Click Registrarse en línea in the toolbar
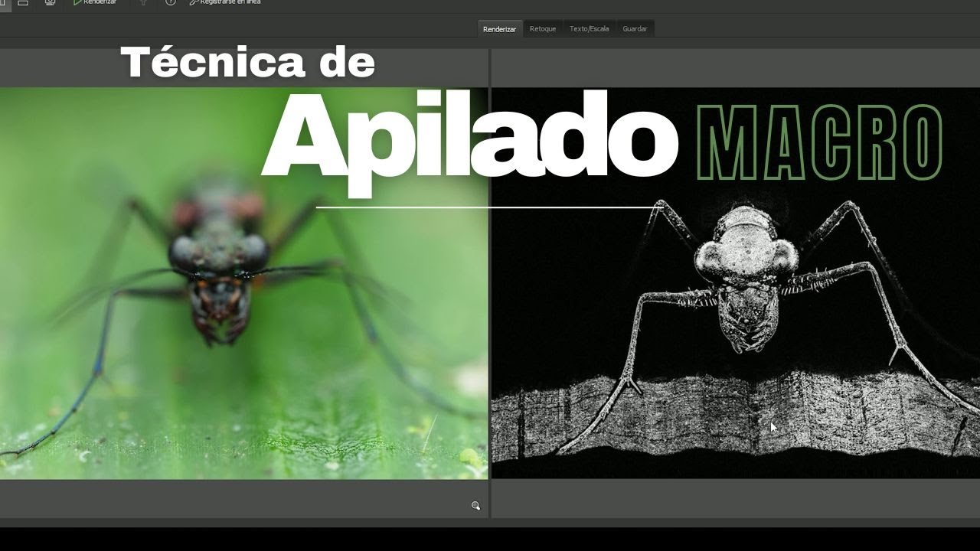Screen dimensions: 980x551 225,2
